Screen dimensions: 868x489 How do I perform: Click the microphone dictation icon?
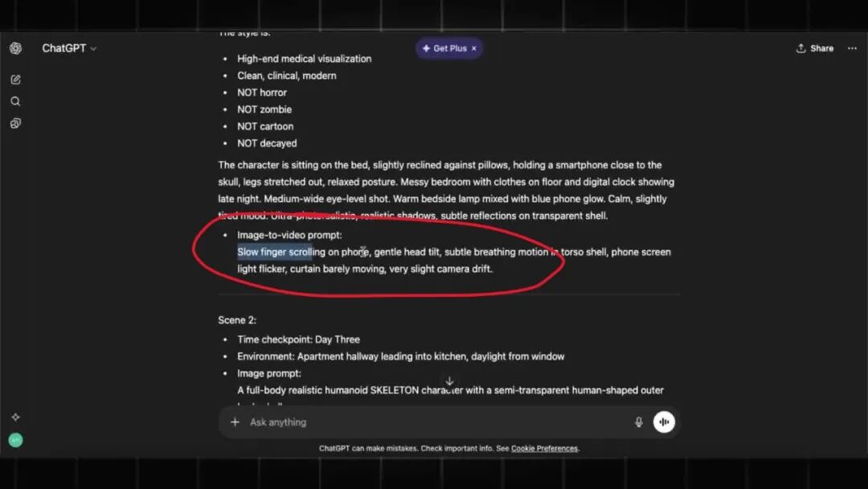(639, 422)
